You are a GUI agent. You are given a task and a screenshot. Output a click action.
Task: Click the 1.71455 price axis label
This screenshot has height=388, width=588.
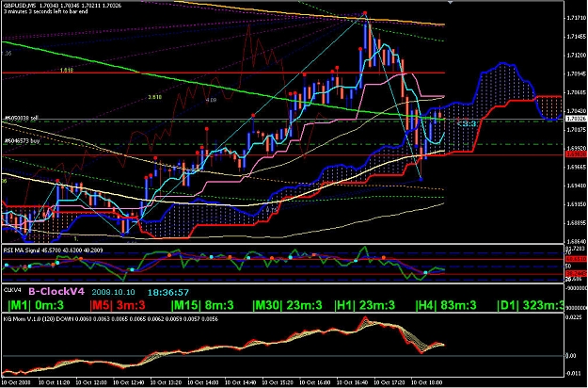coord(577,37)
